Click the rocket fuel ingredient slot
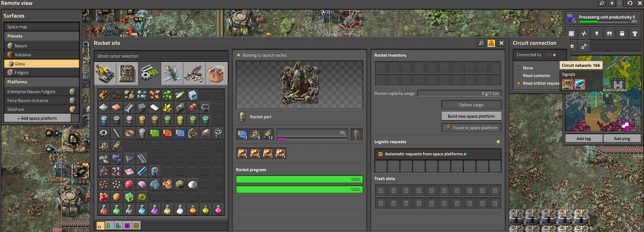The width and height of the screenshot is (644, 232). tap(268, 134)
